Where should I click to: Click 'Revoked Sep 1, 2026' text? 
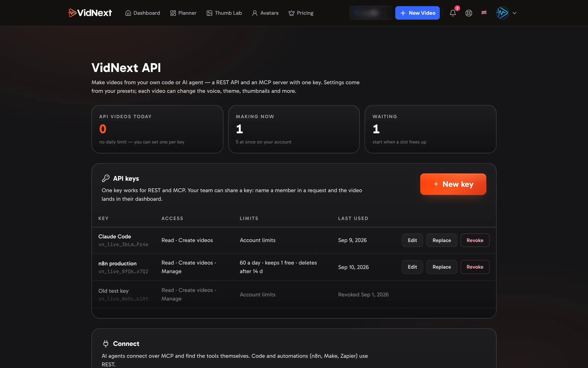point(363,294)
